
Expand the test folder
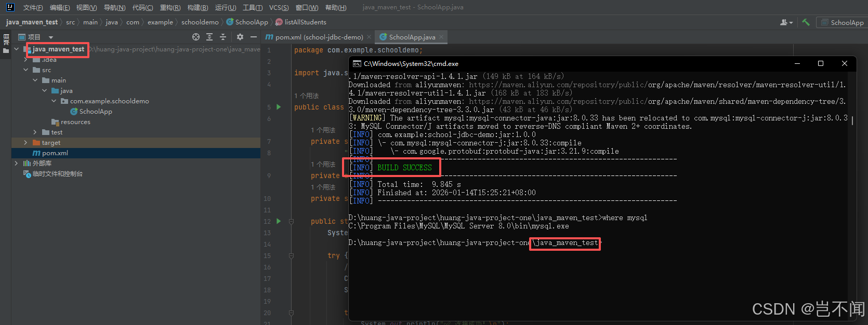click(35, 132)
